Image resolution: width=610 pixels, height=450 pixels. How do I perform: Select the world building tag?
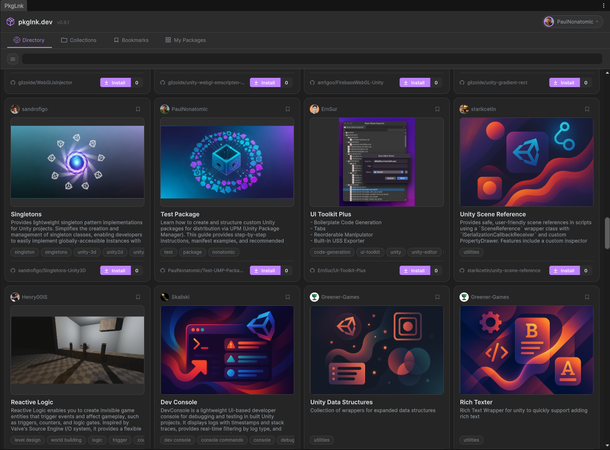tap(66, 440)
